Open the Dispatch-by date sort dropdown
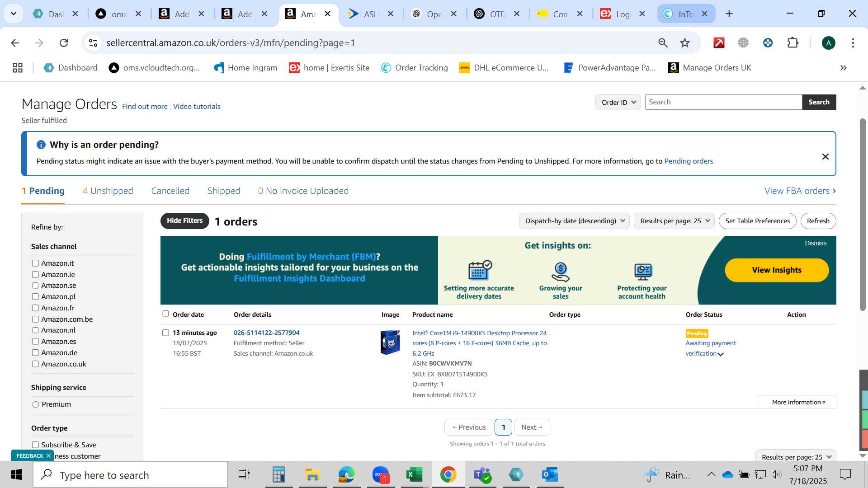Image resolution: width=868 pixels, height=488 pixels. 575,221
